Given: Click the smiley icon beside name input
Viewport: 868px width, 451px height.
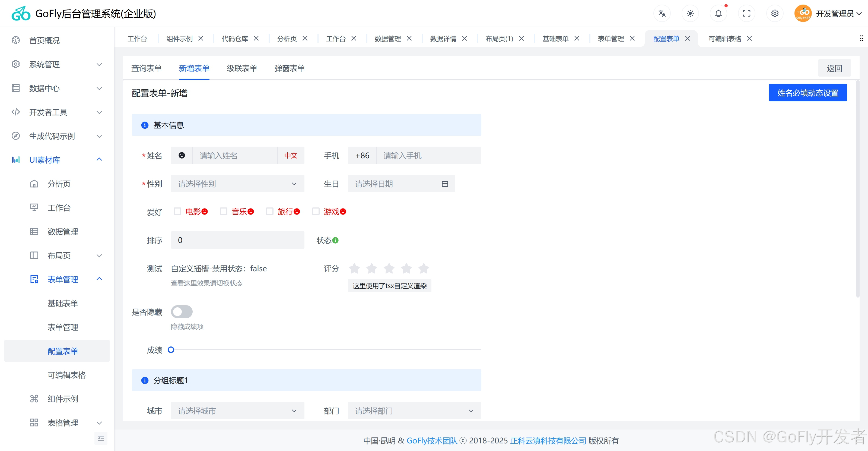Looking at the screenshot, I should click(182, 155).
